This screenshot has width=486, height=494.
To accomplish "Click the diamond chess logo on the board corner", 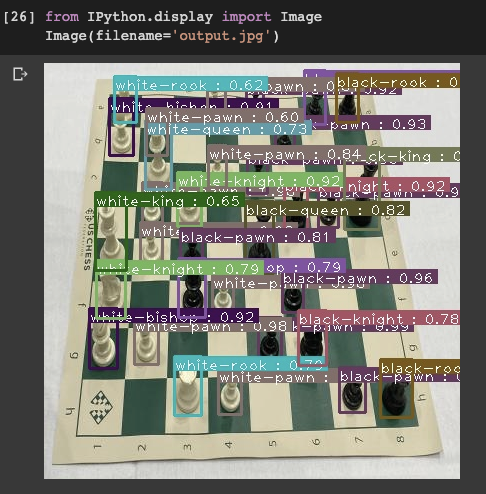I will (101, 407).
